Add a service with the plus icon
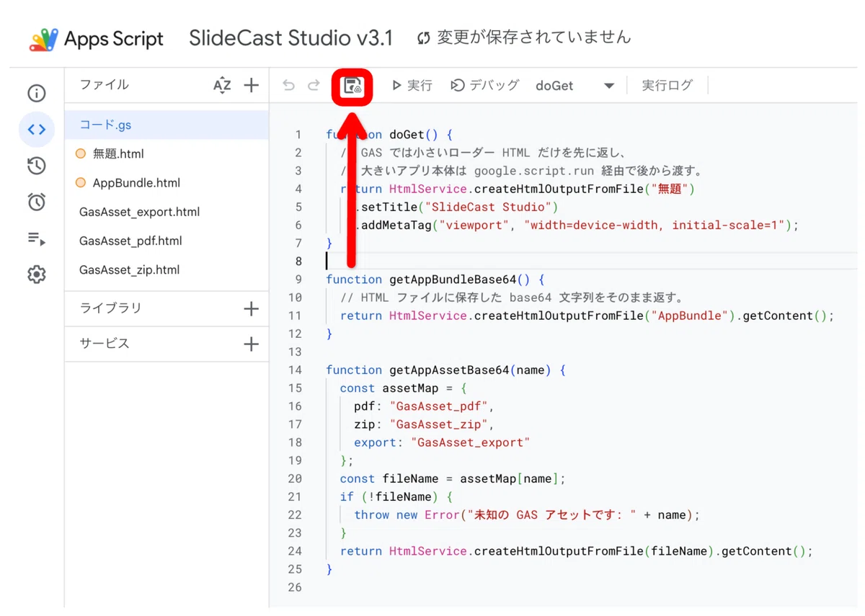 pyautogui.click(x=251, y=344)
